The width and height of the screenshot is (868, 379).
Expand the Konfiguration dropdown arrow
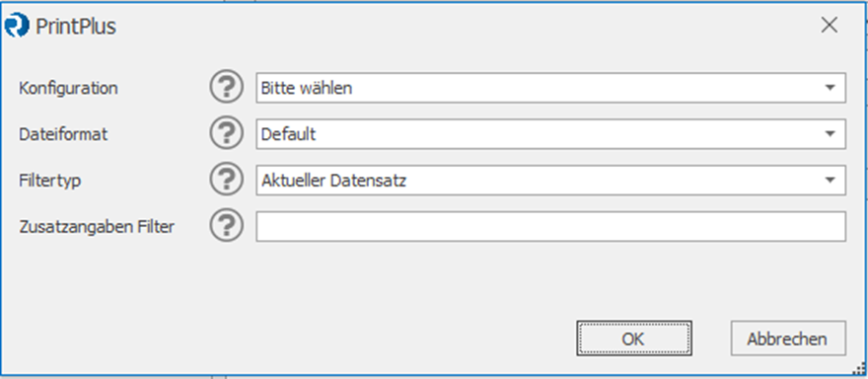tap(830, 88)
